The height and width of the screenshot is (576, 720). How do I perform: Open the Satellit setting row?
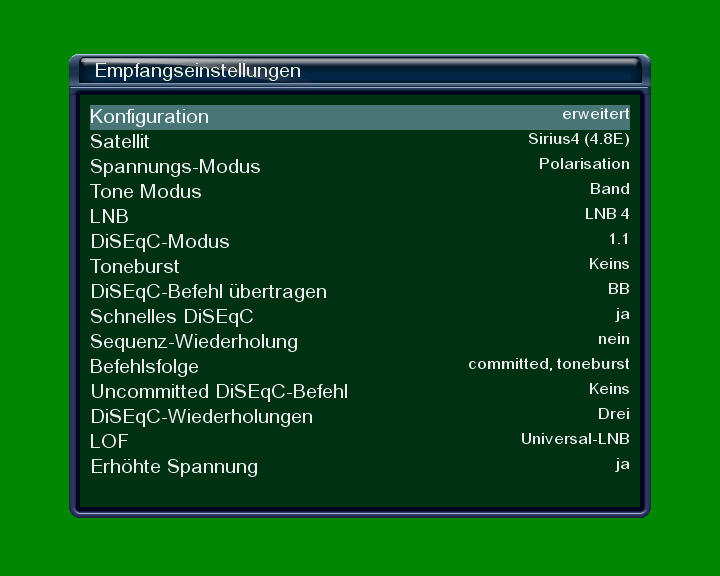120,142
